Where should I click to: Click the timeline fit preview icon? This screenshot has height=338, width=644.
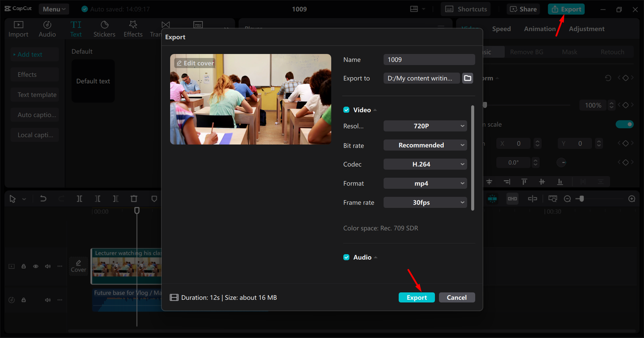(x=553, y=199)
